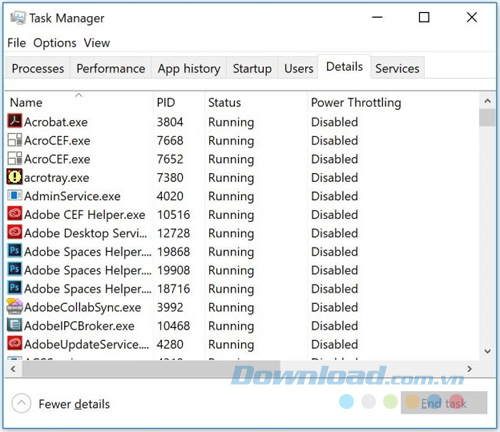Switch to the Users tab

[x=299, y=68]
